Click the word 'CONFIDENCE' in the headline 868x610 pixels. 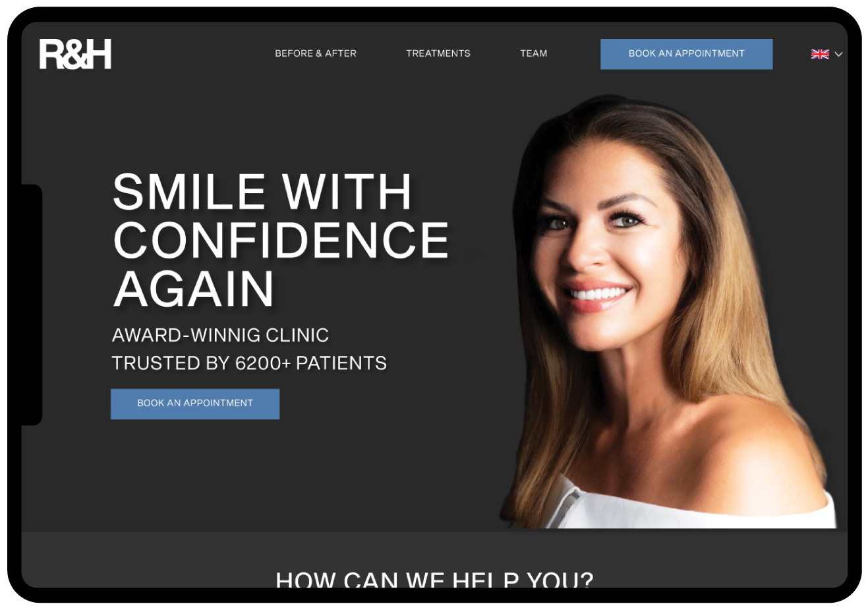pos(281,240)
